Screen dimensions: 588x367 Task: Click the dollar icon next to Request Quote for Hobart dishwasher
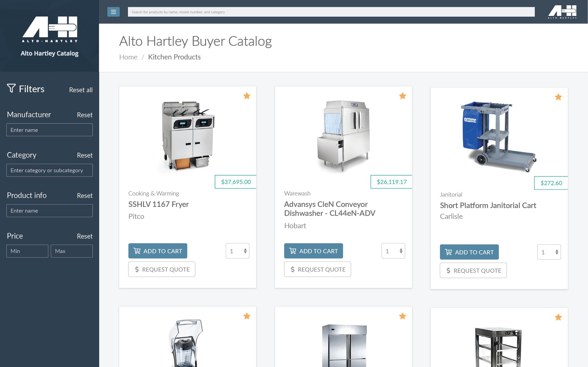coord(293,269)
